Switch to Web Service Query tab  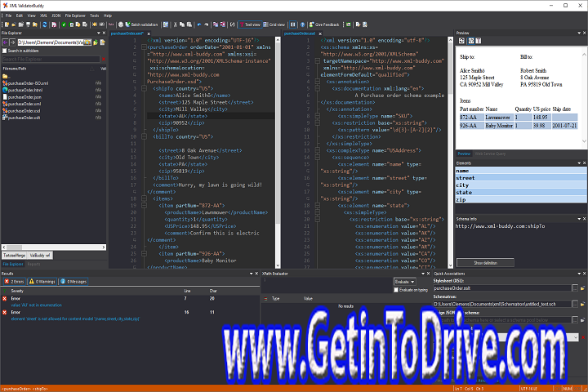click(x=490, y=154)
